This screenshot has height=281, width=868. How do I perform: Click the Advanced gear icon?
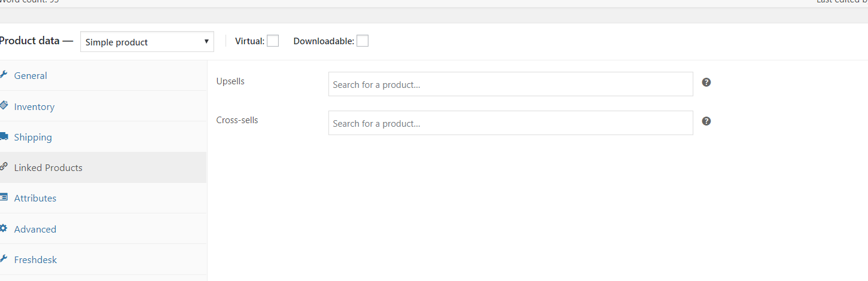(4, 228)
